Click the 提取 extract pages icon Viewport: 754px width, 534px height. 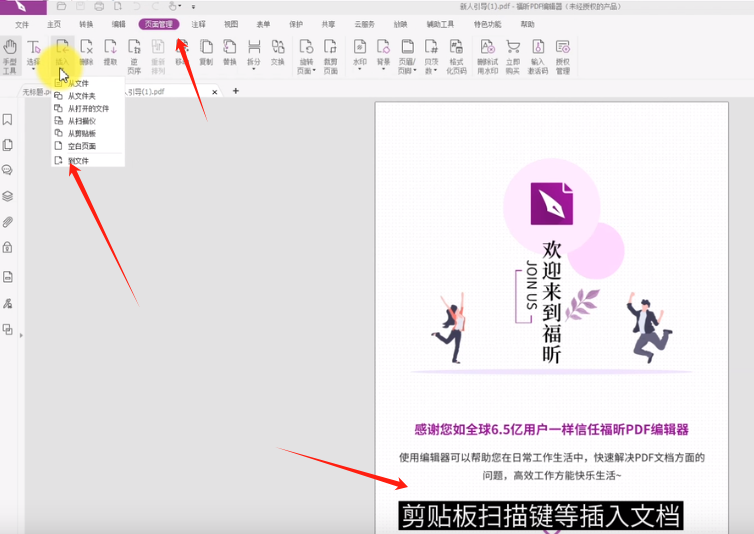coord(110,52)
